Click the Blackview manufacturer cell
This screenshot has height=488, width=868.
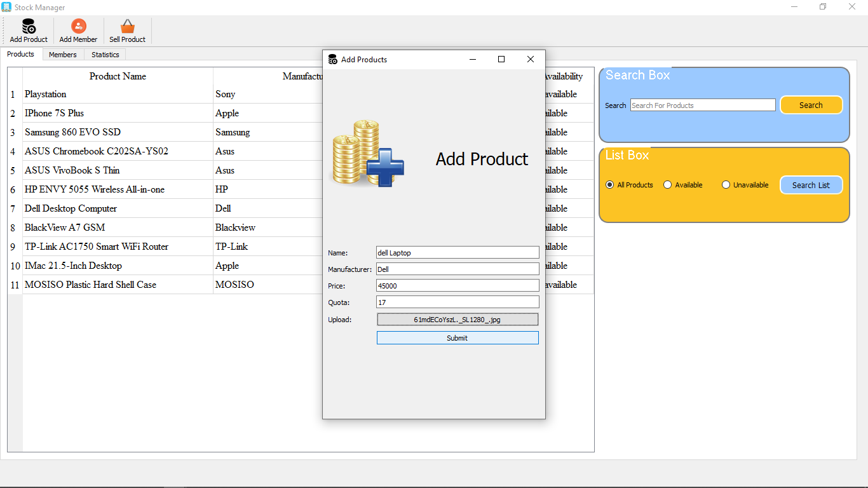point(268,227)
